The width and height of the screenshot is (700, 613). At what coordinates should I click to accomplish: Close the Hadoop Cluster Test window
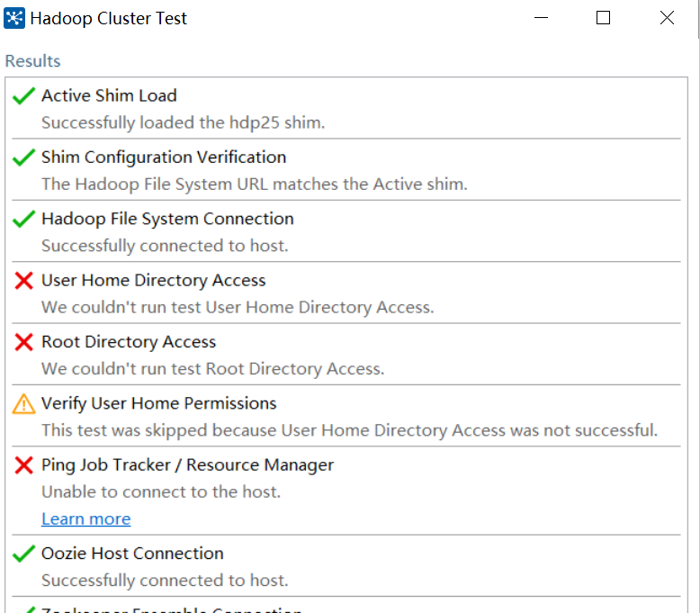667,18
